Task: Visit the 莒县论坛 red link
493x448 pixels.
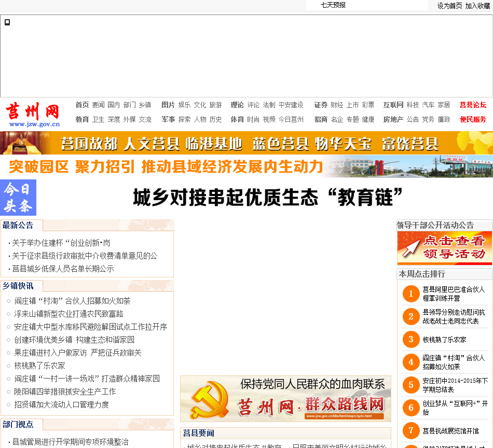Action: click(473, 105)
